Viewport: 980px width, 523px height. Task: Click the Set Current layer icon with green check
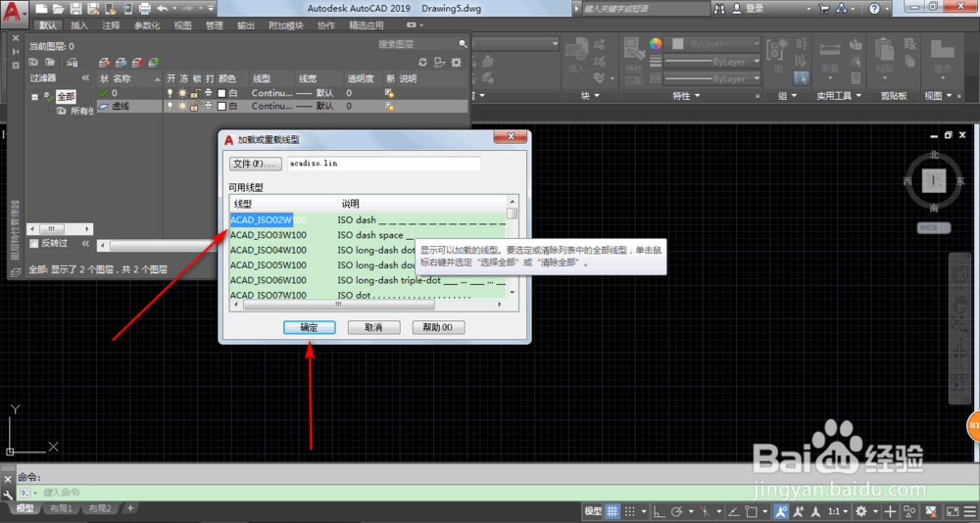pos(154,63)
